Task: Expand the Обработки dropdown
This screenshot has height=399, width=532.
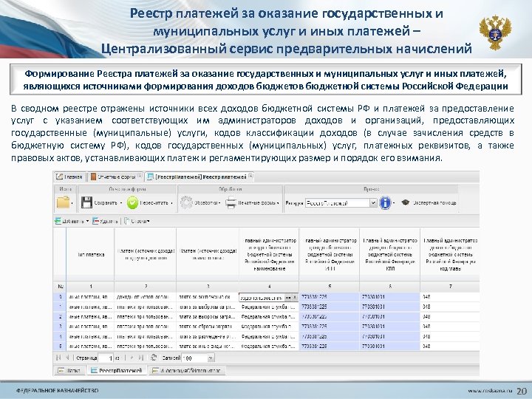Action: coord(219,203)
